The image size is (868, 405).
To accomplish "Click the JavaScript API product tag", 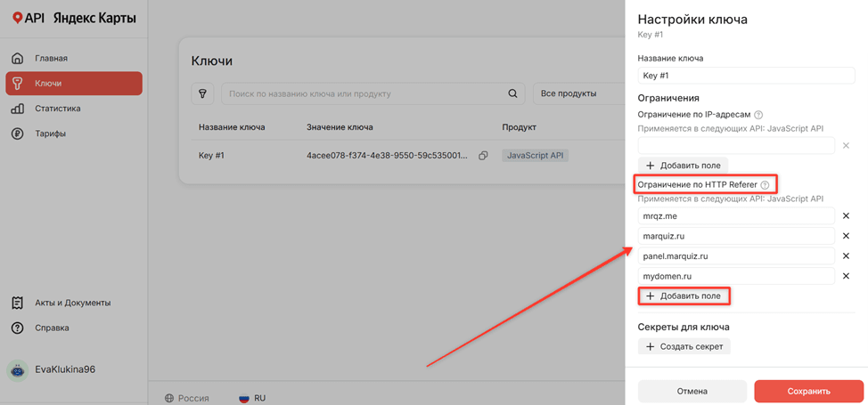I will 536,156.
